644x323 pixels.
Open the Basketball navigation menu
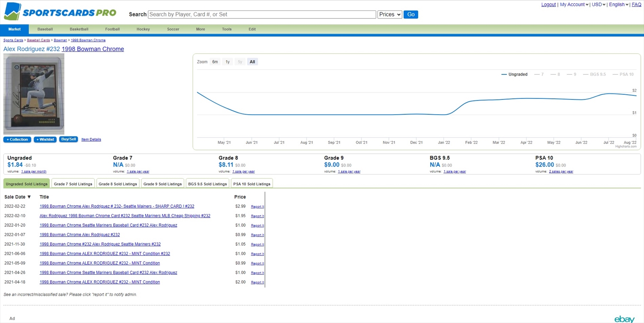pos(79,29)
